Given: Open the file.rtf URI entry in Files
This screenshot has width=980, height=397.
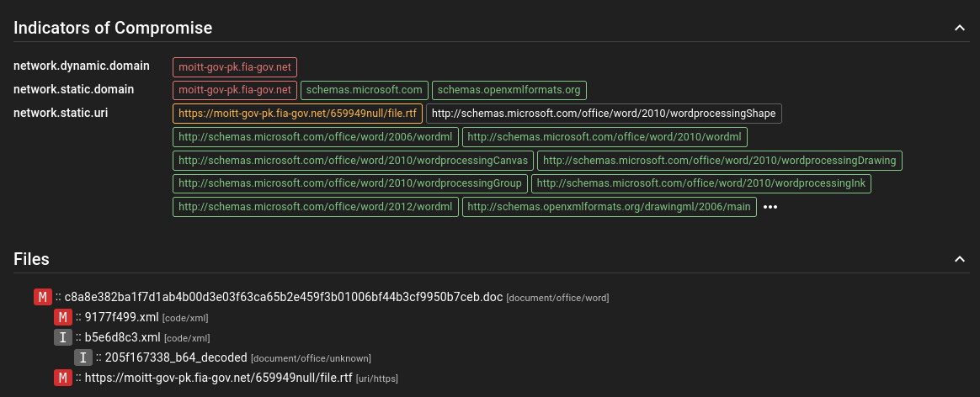Looking at the screenshot, I should click(x=219, y=378).
